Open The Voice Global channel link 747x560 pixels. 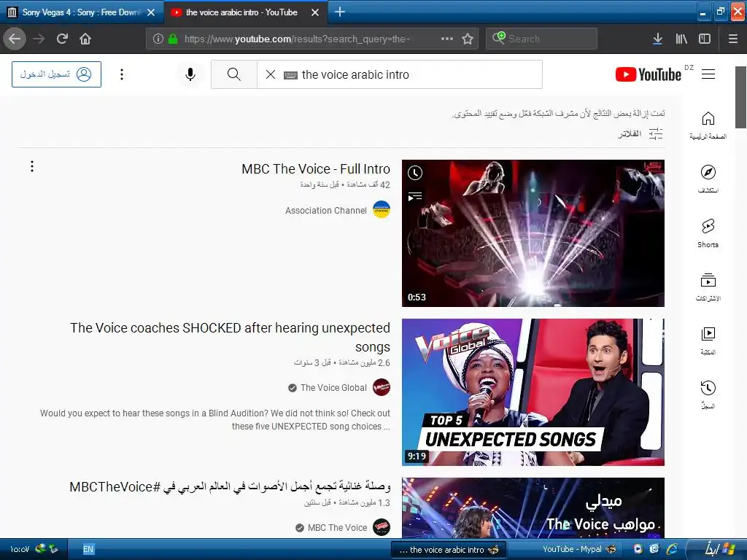pos(333,388)
